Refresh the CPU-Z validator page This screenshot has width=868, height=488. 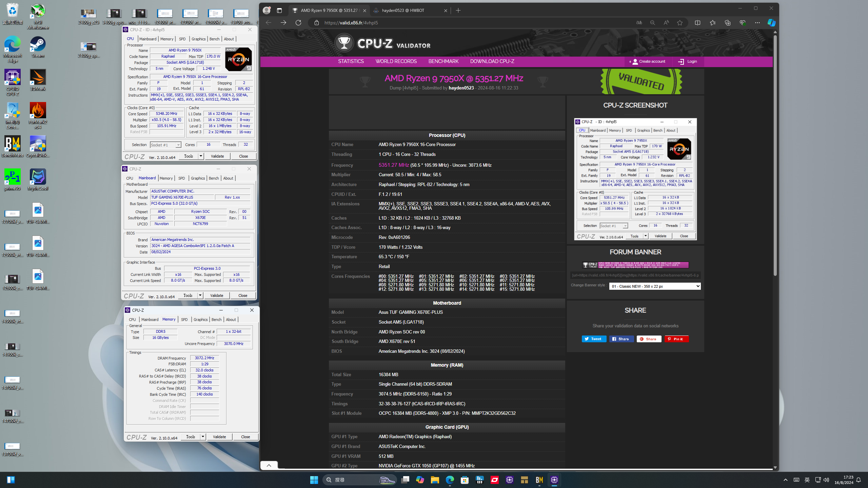(x=298, y=23)
